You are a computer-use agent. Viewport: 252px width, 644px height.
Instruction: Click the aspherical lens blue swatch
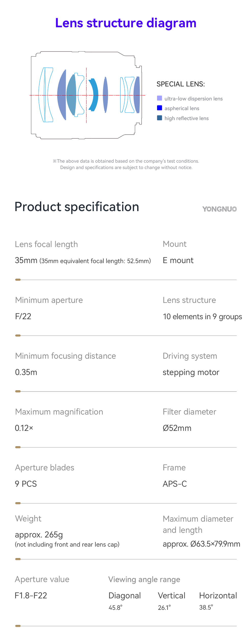pos(160,108)
